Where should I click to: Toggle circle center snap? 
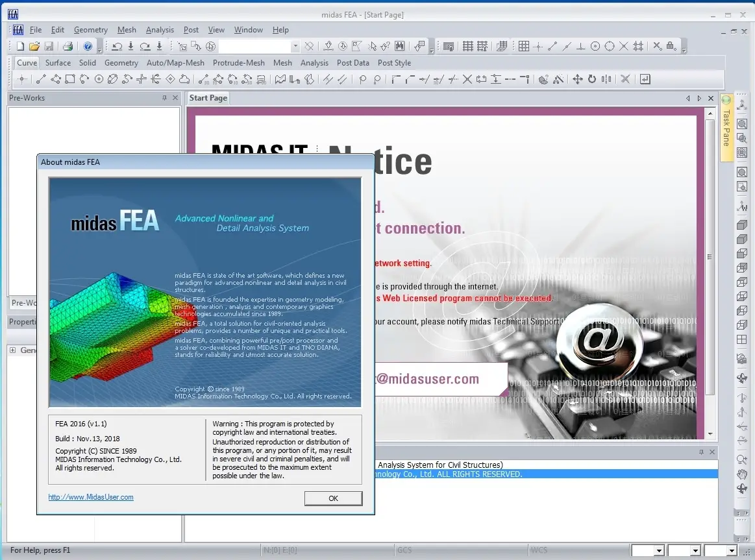click(x=595, y=46)
